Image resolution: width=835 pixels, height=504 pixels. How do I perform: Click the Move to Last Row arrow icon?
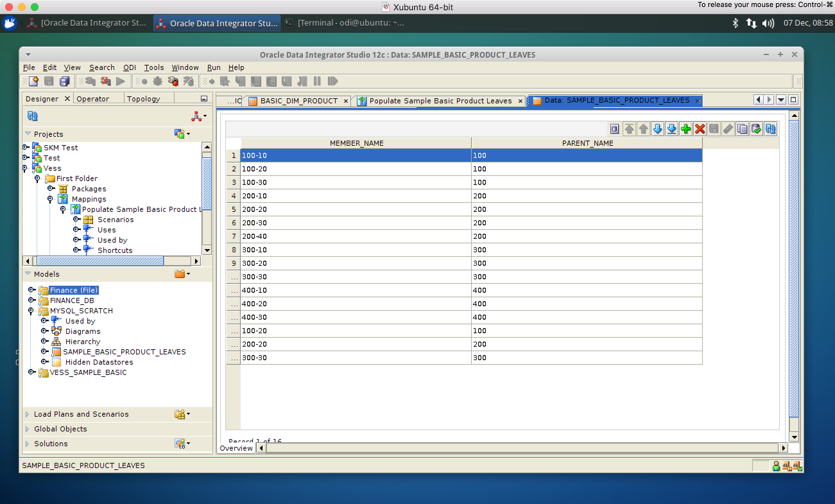pyautogui.click(x=671, y=129)
